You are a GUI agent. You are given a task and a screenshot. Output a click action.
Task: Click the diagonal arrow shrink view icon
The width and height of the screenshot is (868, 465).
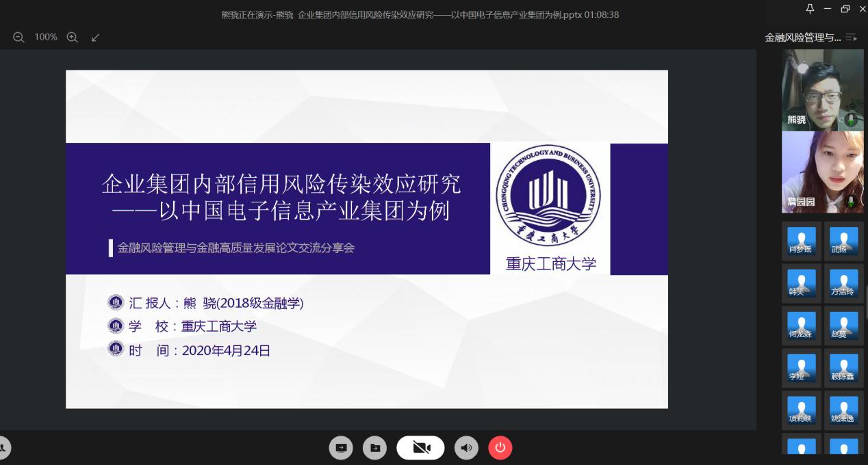click(95, 37)
